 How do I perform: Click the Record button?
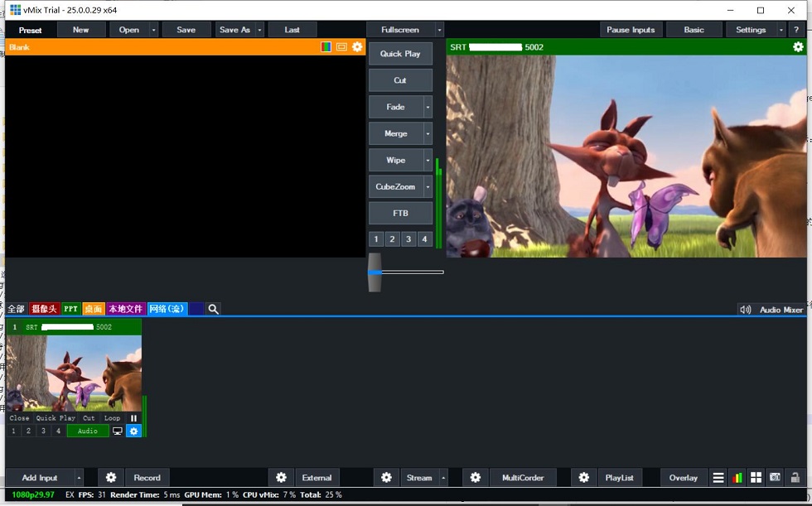coord(147,478)
